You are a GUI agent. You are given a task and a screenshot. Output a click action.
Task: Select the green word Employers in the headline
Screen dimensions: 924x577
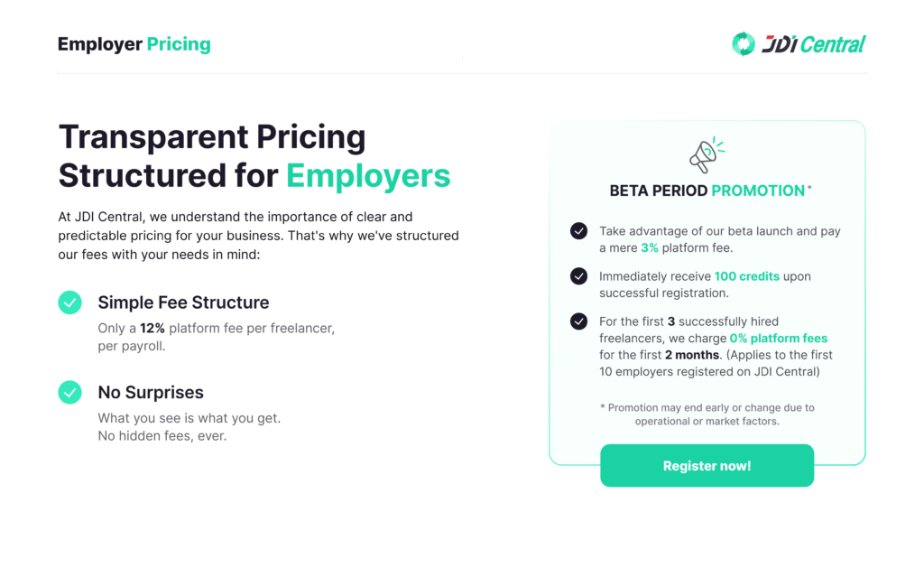click(368, 176)
